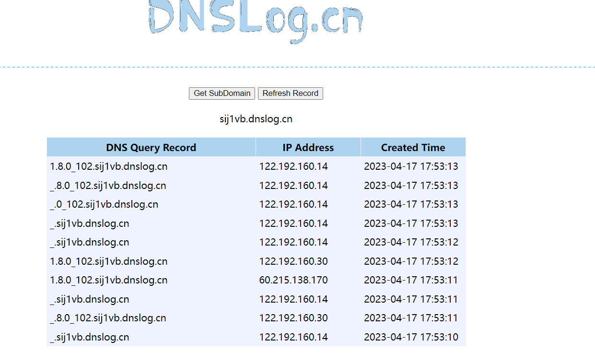595x364 pixels.
Task: Click the IP Address column header
Action: pos(308,148)
